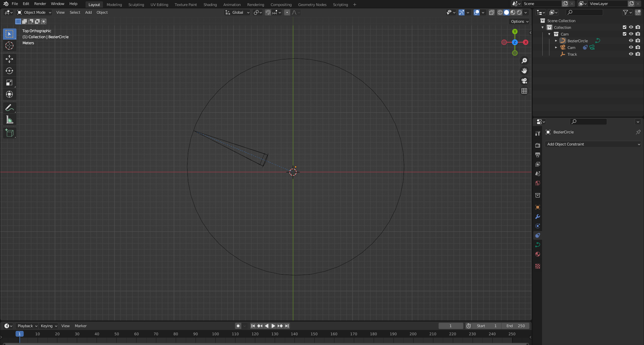
Task: Toggle proportional editing
Action: point(287,12)
